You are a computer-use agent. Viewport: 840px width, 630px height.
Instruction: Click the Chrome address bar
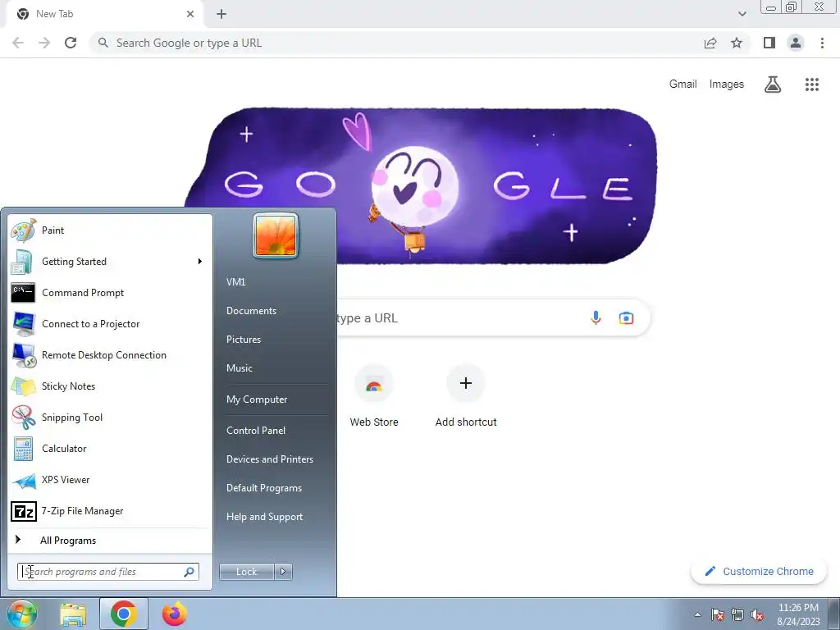(x=396, y=43)
